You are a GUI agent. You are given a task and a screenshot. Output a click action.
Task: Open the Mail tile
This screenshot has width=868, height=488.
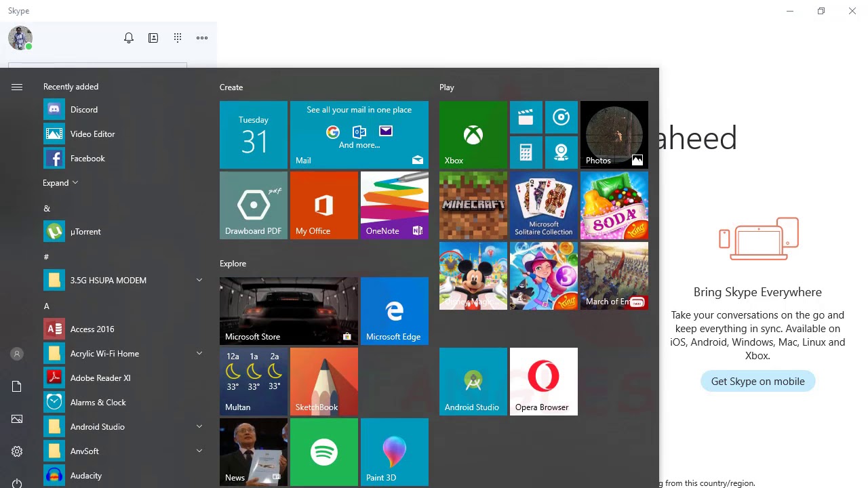point(359,135)
